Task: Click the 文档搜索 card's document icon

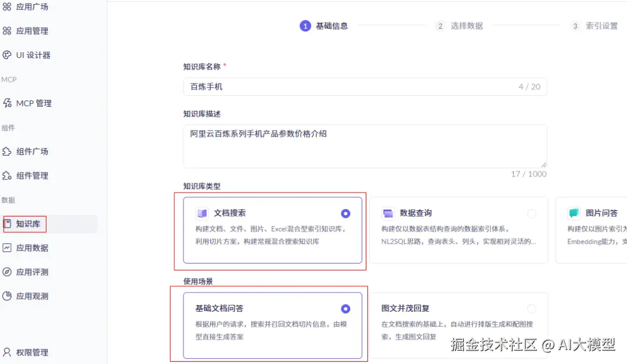Action: [x=203, y=213]
